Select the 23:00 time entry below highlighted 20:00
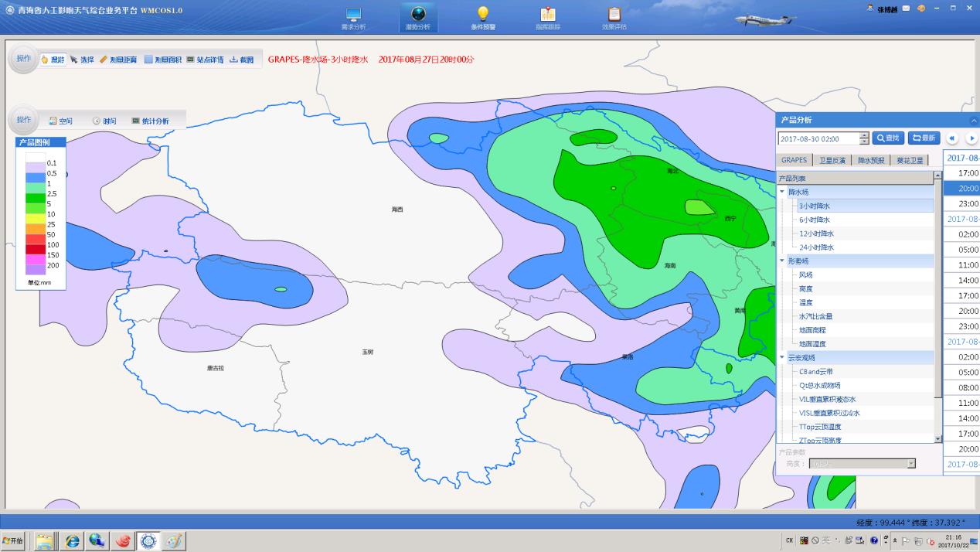 tap(968, 203)
